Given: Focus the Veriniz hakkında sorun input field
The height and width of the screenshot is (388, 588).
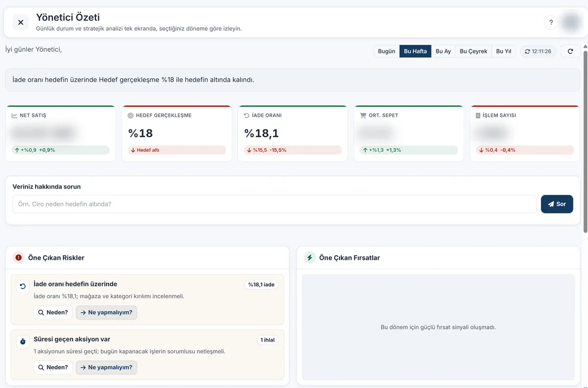Looking at the screenshot, I should [274, 204].
